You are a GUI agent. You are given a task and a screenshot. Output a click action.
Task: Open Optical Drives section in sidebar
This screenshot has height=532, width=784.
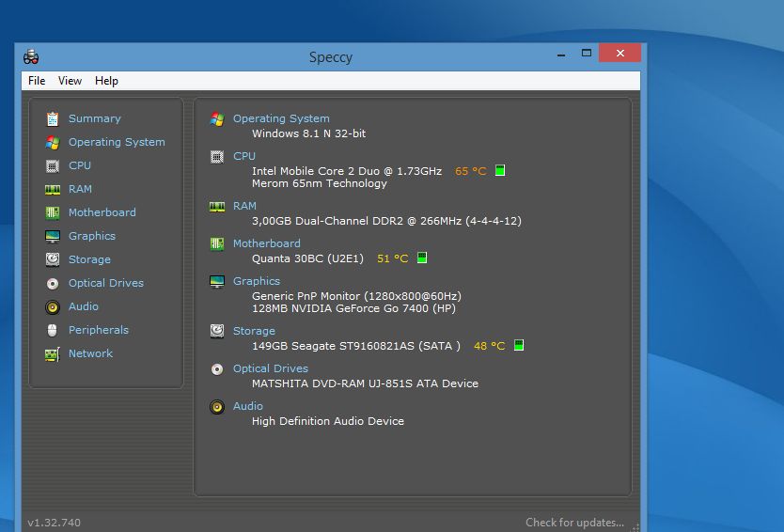tap(106, 283)
